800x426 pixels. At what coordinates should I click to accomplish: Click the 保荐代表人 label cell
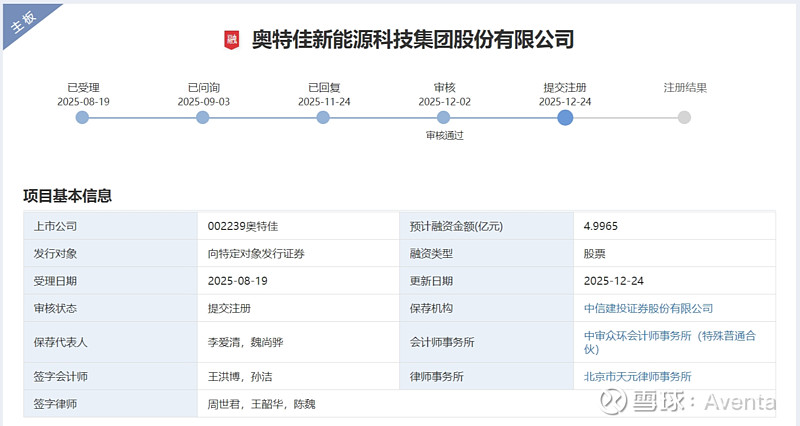111,342
